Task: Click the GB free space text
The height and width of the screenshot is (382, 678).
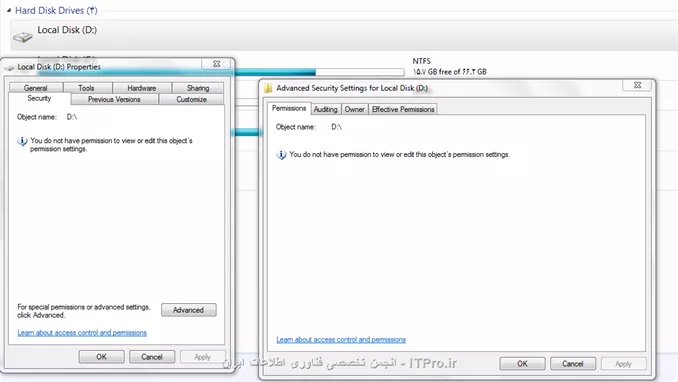Action: [450, 72]
